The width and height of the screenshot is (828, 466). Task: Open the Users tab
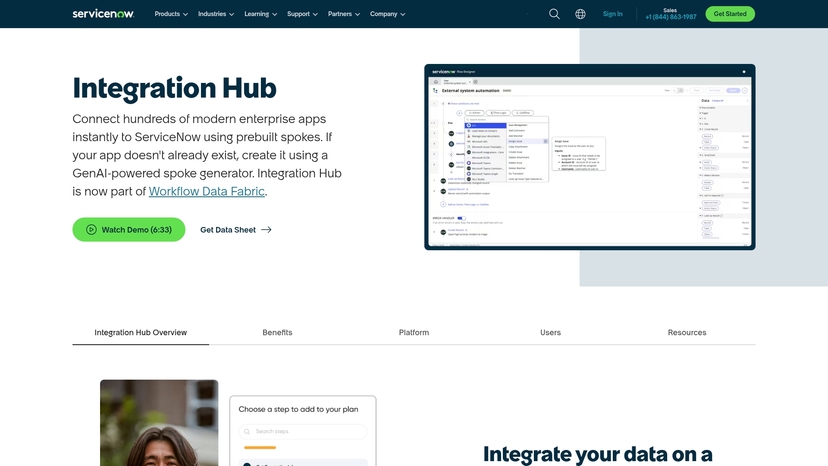(550, 332)
